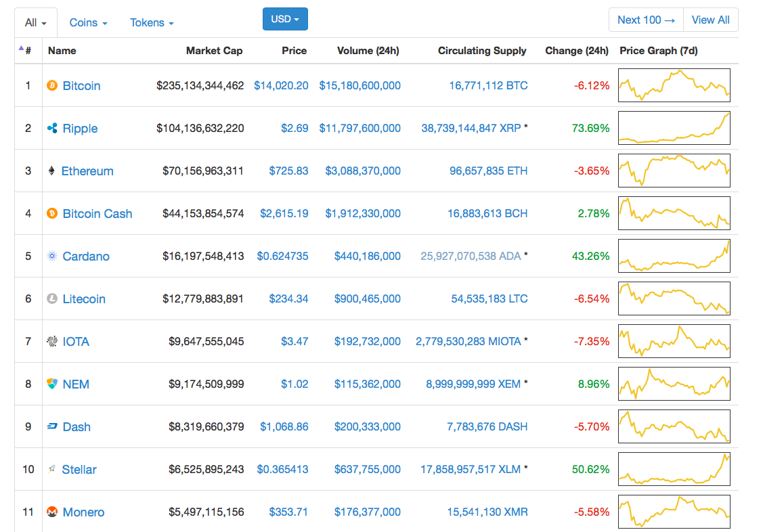This screenshot has width=763, height=532.
Task: Click Ripple 24h change 73.69%
Action: [x=591, y=129]
